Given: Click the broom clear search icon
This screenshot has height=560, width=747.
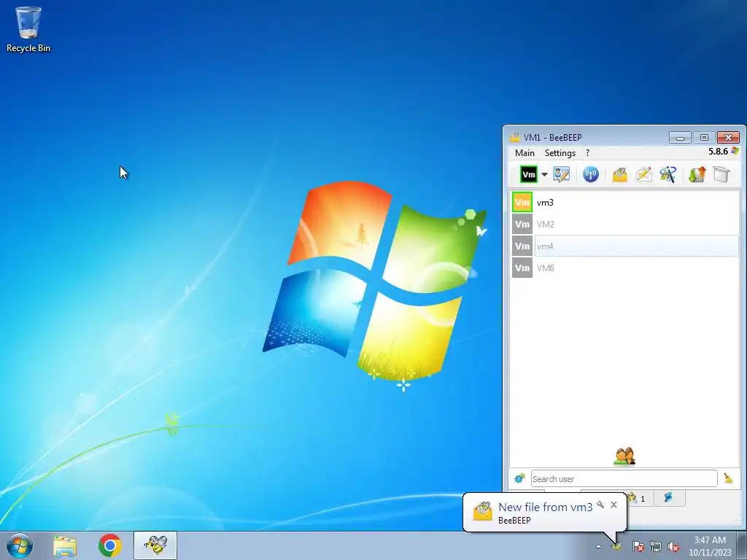Looking at the screenshot, I should point(728,478).
